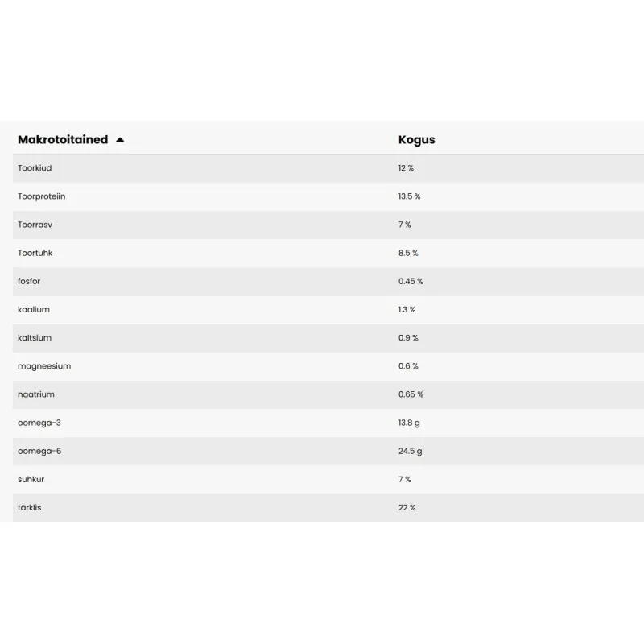Select the naatrium row label

36,394
